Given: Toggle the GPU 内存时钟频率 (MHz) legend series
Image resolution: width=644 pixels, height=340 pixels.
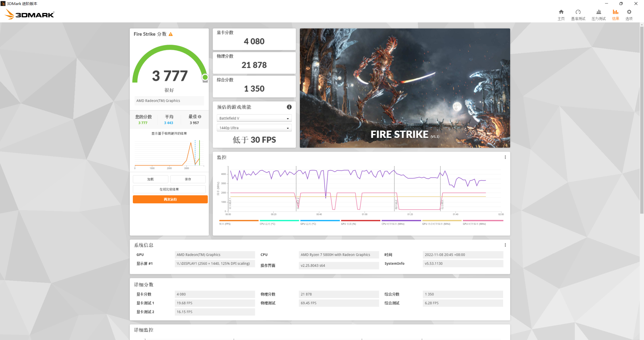Looking at the screenshot, I should pos(442,223).
